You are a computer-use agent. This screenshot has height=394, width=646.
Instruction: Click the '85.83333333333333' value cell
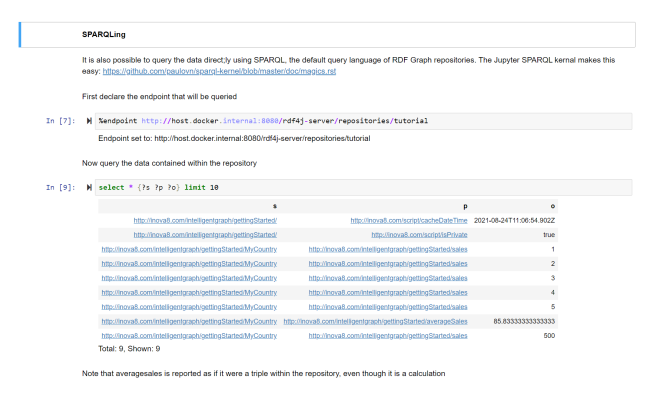point(524,321)
